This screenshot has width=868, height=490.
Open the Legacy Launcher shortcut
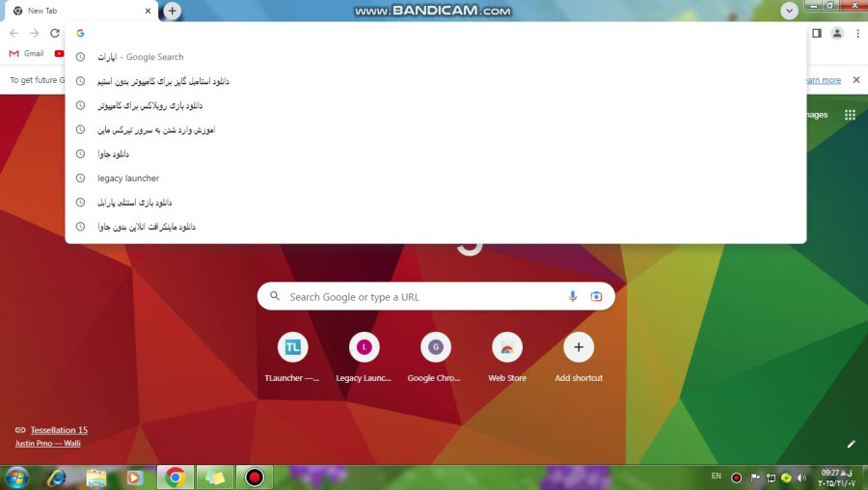[364, 357]
